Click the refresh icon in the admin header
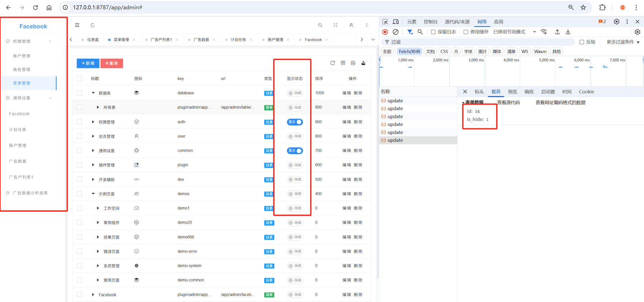This screenshot has width=644, height=302. (x=93, y=25)
